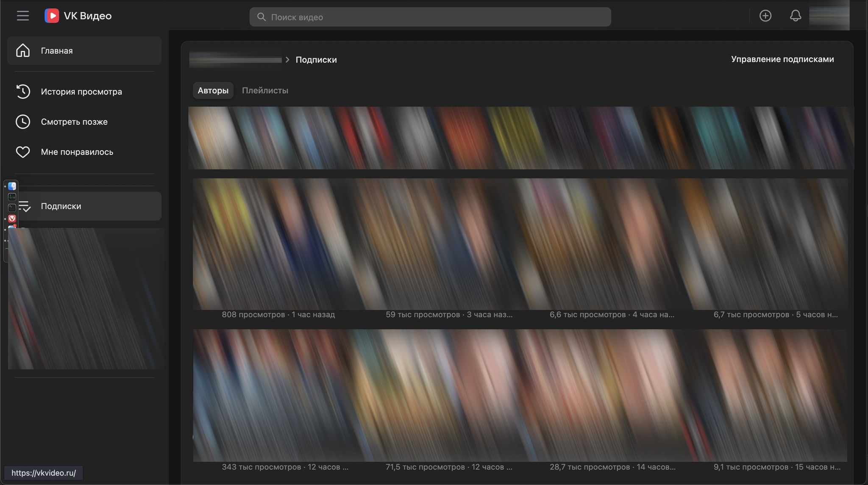Open Мне понравилось from the sidebar

pyautogui.click(x=77, y=152)
